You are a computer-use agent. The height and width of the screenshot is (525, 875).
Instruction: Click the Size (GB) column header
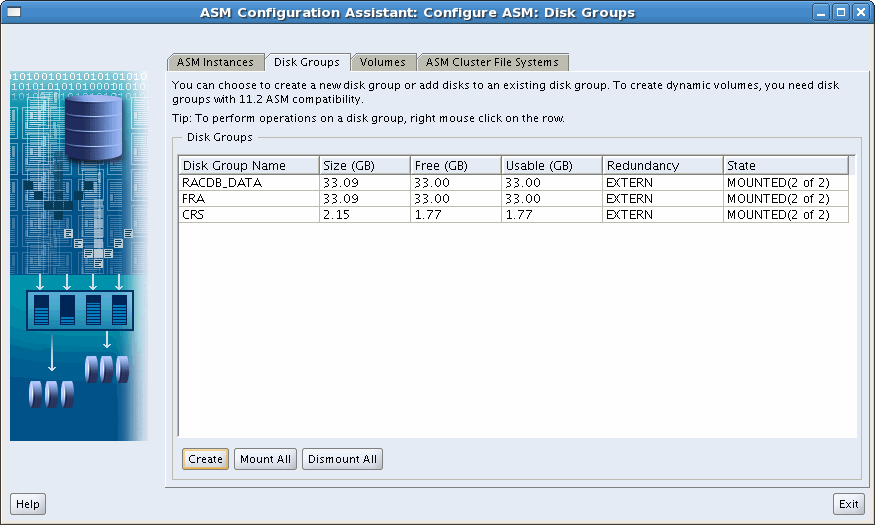(364, 165)
